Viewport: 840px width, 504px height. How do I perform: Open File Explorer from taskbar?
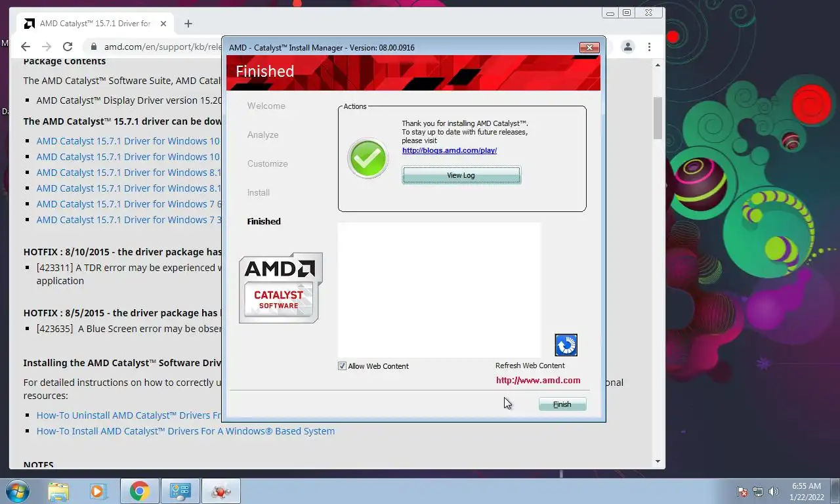(x=58, y=491)
